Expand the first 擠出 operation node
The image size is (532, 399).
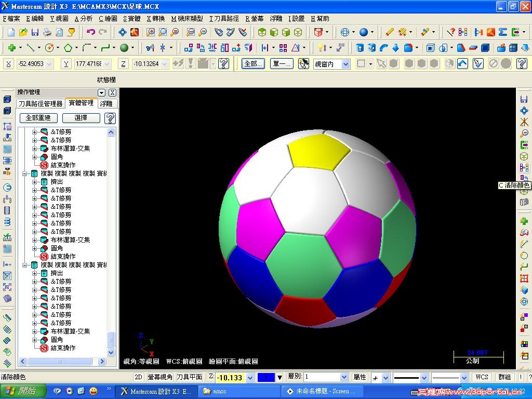click(x=34, y=182)
